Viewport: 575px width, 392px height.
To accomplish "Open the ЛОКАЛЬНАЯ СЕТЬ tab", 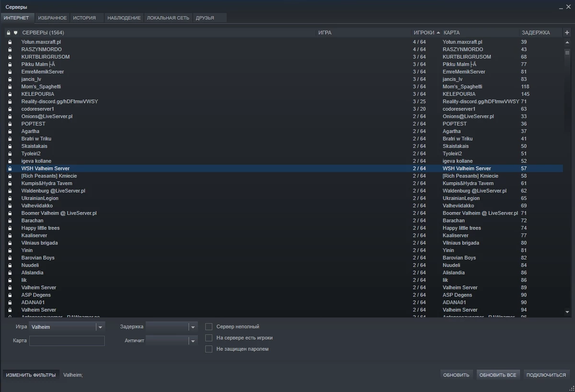I will pyautogui.click(x=168, y=18).
